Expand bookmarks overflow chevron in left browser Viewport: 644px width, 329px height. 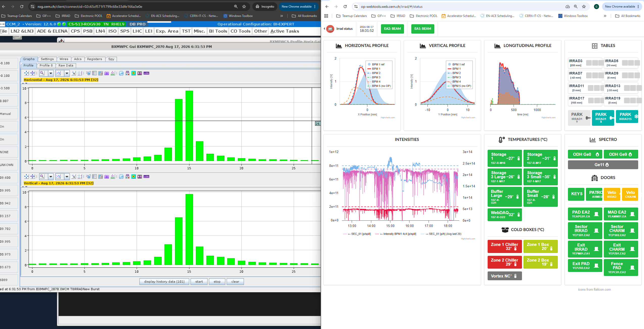[282, 16]
